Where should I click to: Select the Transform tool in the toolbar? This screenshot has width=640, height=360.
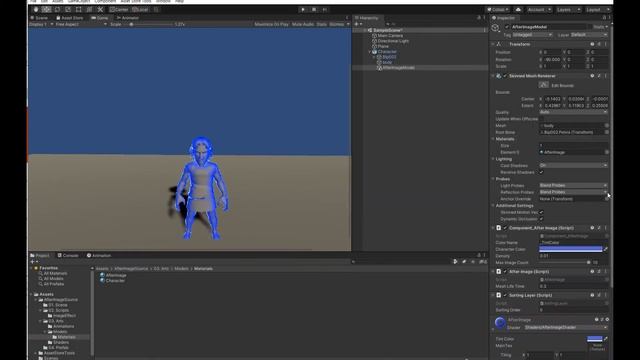pos(89,9)
